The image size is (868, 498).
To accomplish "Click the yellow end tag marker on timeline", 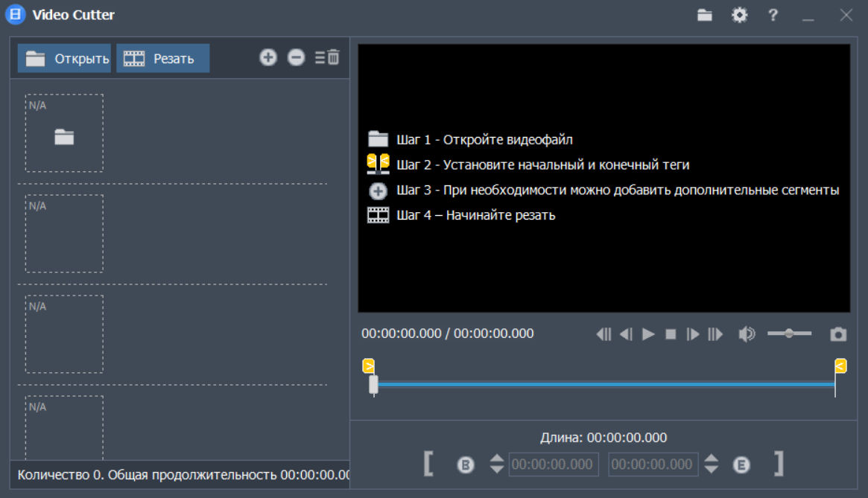I will (x=840, y=365).
